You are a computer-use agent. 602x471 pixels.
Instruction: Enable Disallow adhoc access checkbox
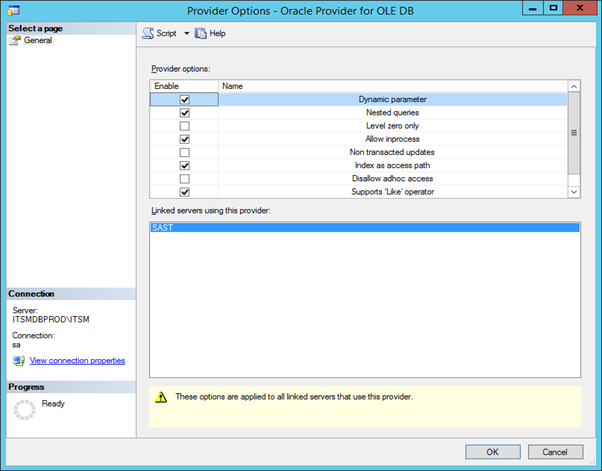coord(185,179)
